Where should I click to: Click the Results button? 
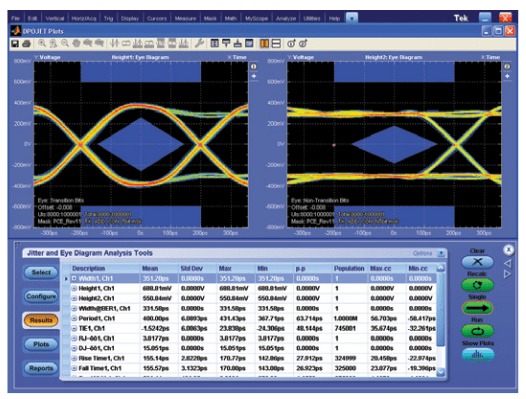[x=41, y=320]
